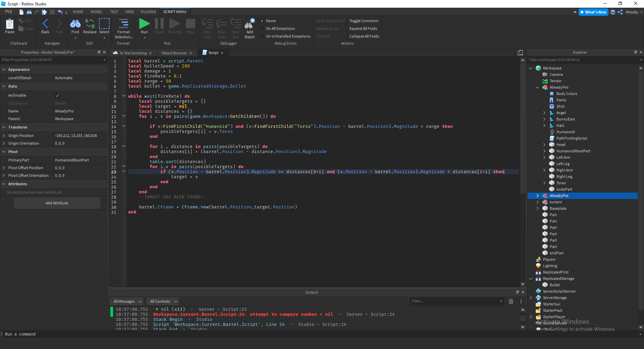The height and width of the screenshot is (349, 644).
Task: Open the Find tool
Action: [x=75, y=24]
